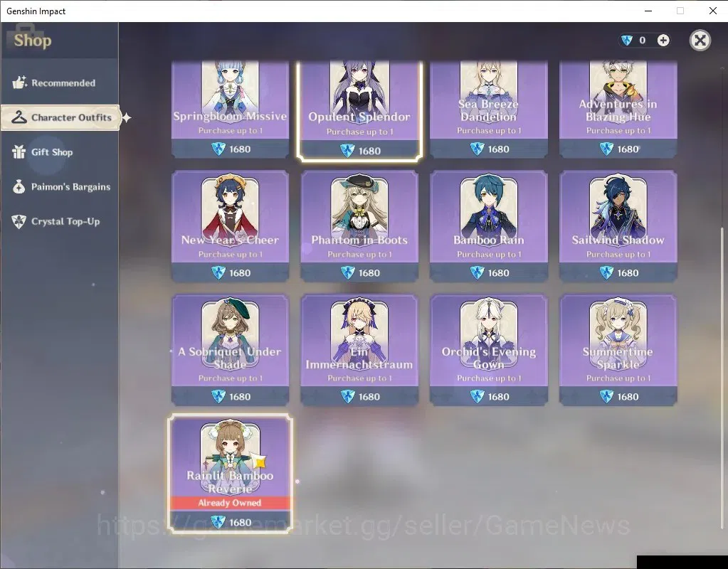This screenshot has height=569, width=728.
Task: Click the crystal icon under Orchid's Evening Gown
Action: pos(478,397)
